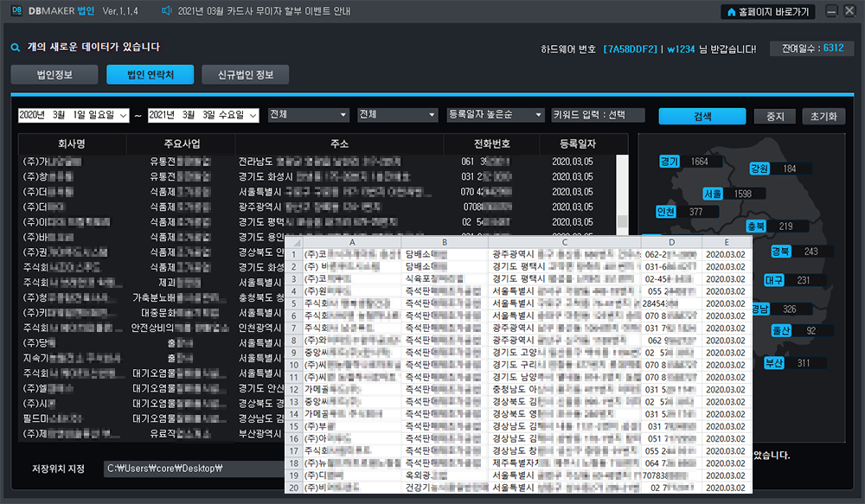Image resolution: width=865 pixels, height=504 pixels.
Task: Select spreadsheet row 10 header
Action: 294,365
